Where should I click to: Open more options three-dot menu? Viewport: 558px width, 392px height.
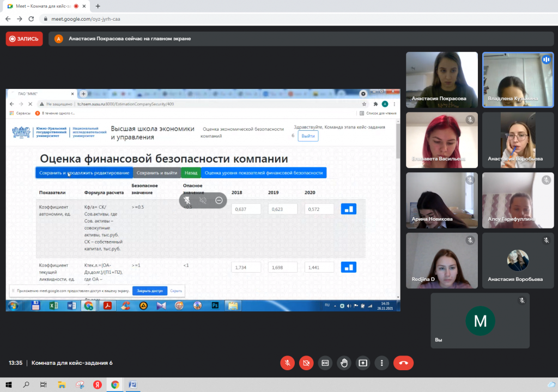381,363
